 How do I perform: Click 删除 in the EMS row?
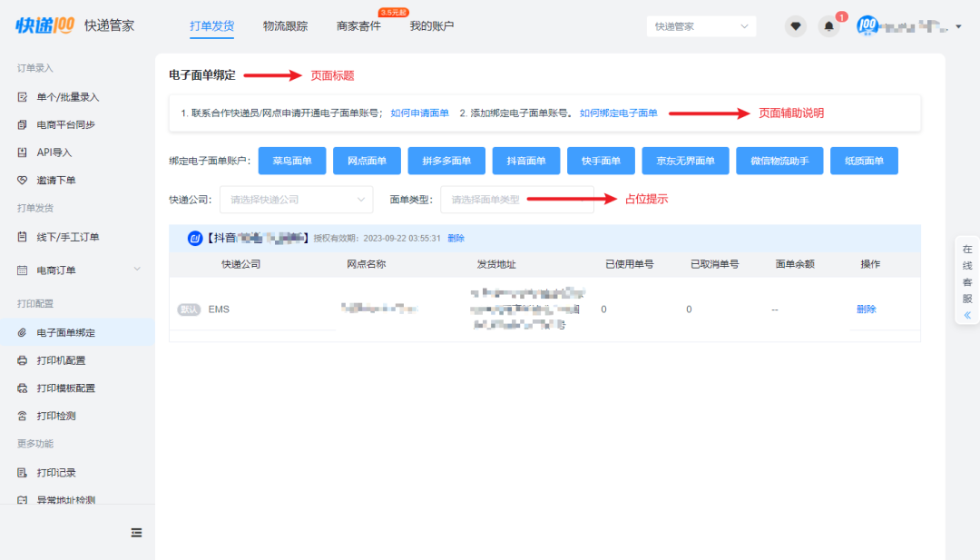tap(867, 309)
